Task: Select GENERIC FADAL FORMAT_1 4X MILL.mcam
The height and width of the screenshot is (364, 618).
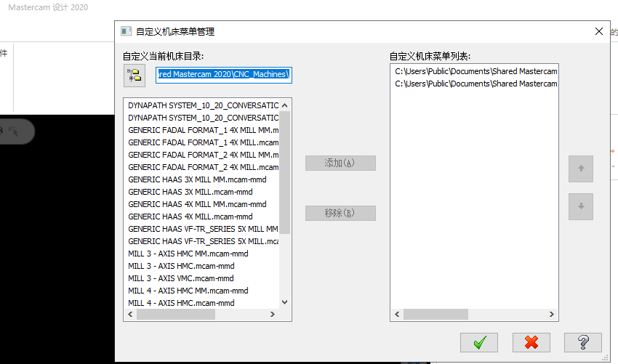Action: pos(203,142)
